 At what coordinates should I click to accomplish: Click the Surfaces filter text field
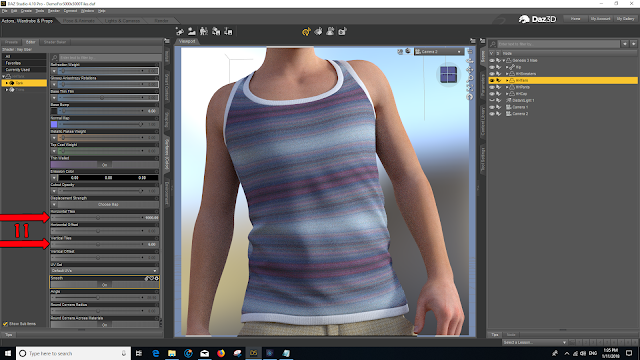click(110, 58)
